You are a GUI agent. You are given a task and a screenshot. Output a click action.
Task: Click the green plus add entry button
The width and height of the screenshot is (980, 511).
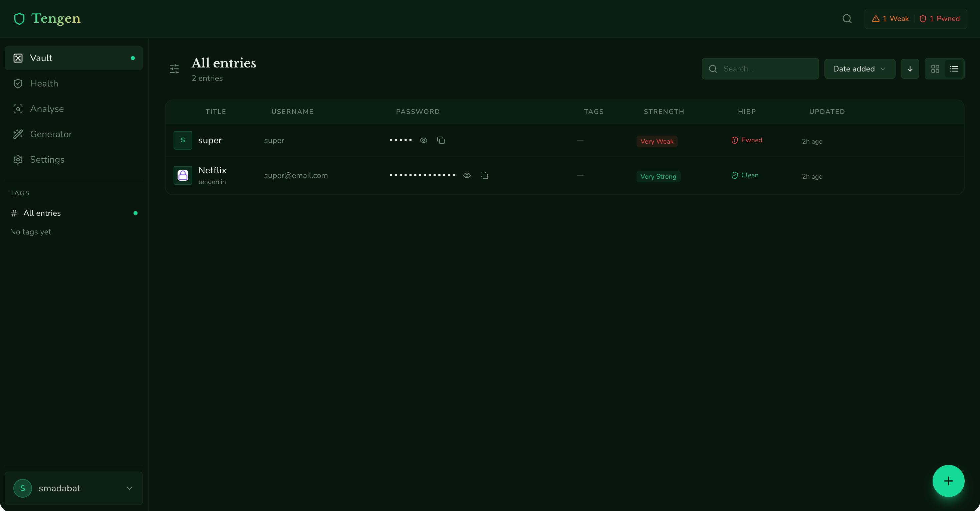click(948, 481)
